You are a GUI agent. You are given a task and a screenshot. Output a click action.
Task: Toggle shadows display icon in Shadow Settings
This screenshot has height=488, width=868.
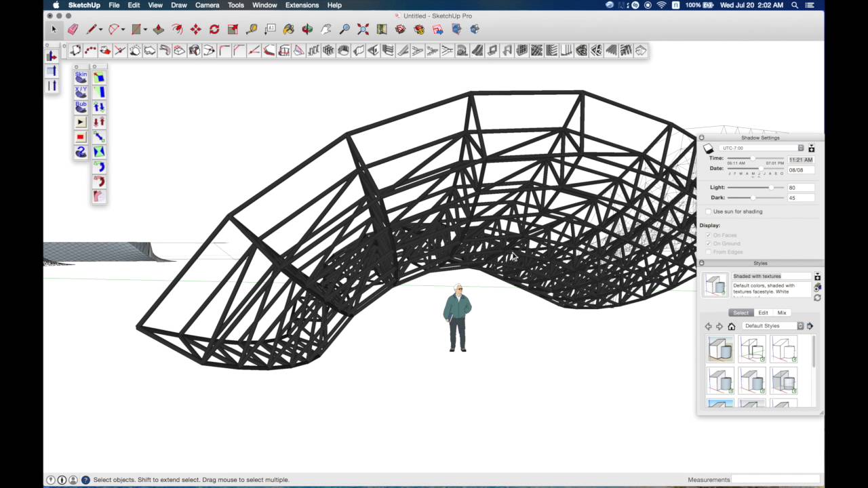click(x=709, y=148)
